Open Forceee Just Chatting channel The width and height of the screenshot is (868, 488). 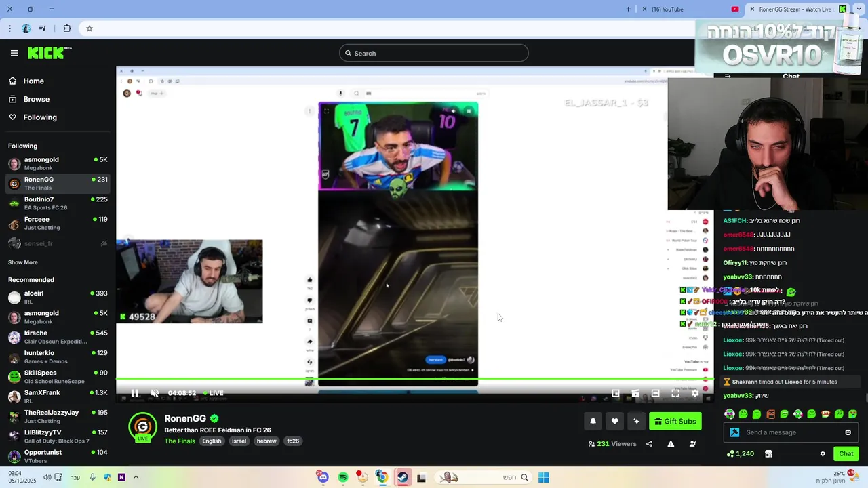58,223
